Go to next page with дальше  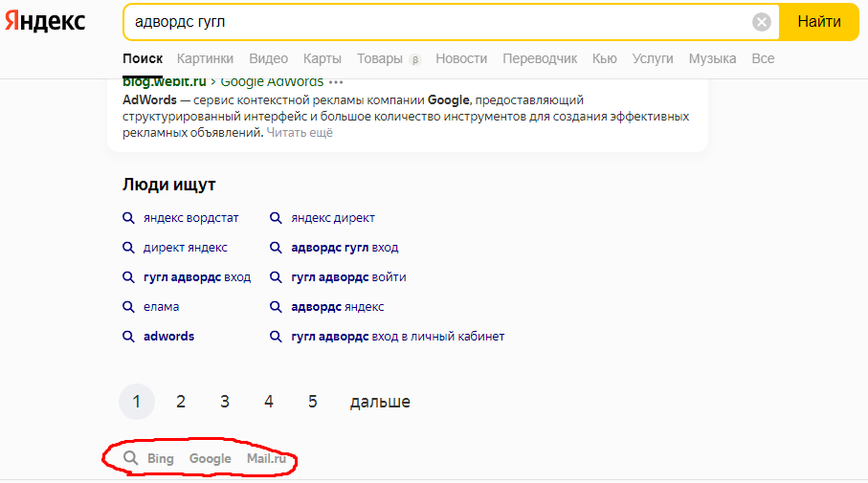(x=380, y=402)
